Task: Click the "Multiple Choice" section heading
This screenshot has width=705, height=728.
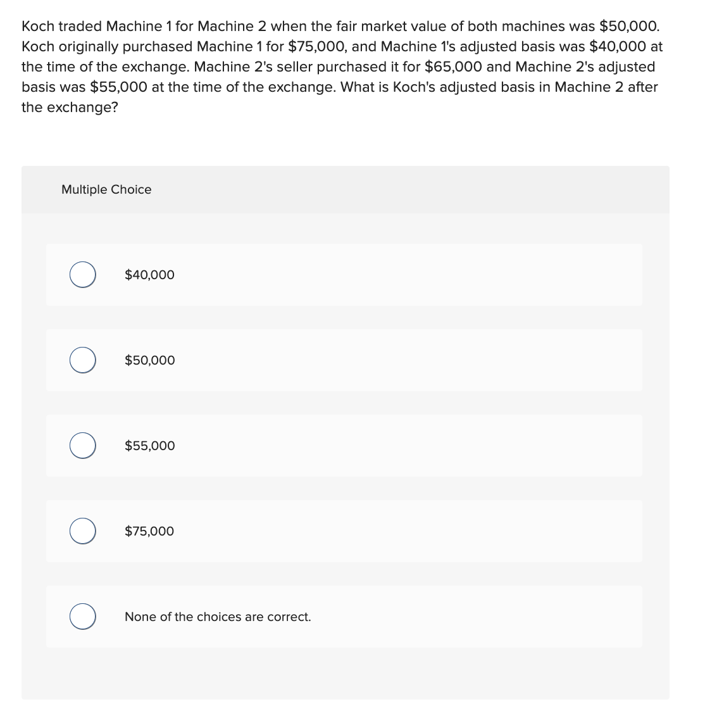Action: tap(106, 189)
